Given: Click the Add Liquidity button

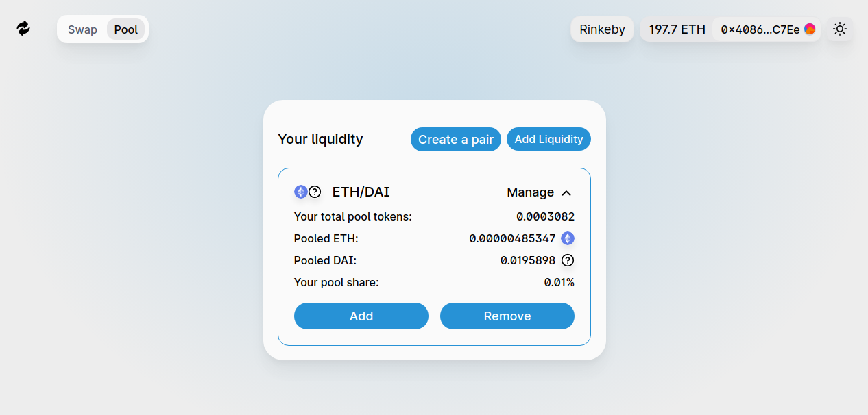Looking at the screenshot, I should click(x=548, y=139).
